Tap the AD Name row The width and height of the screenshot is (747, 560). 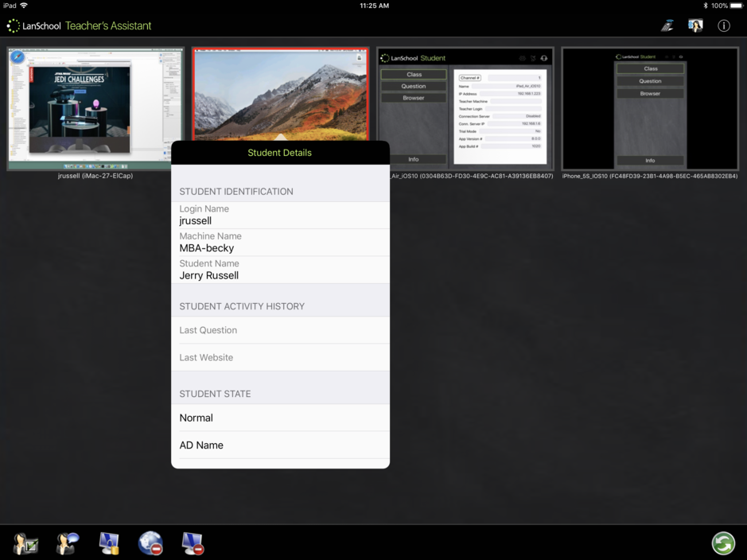pyautogui.click(x=280, y=445)
